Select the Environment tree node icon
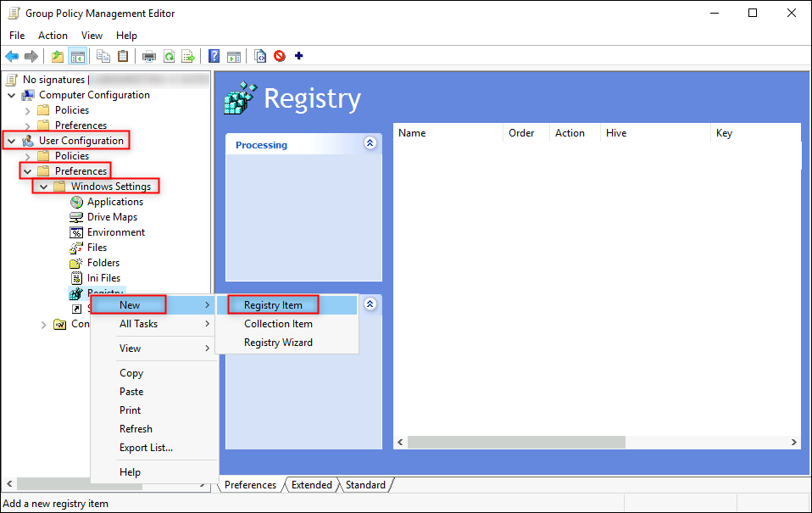 pyautogui.click(x=76, y=232)
